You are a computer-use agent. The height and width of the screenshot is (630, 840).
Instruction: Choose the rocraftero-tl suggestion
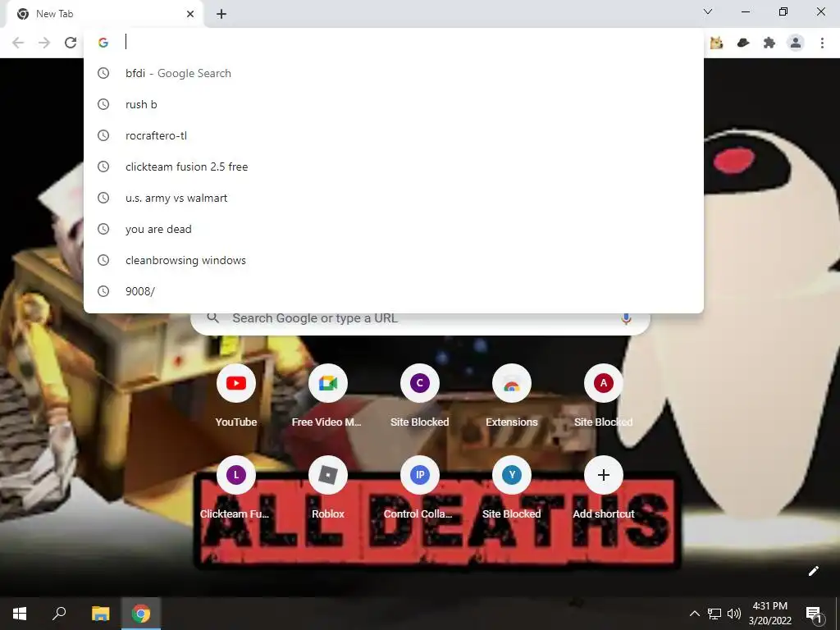394,135
